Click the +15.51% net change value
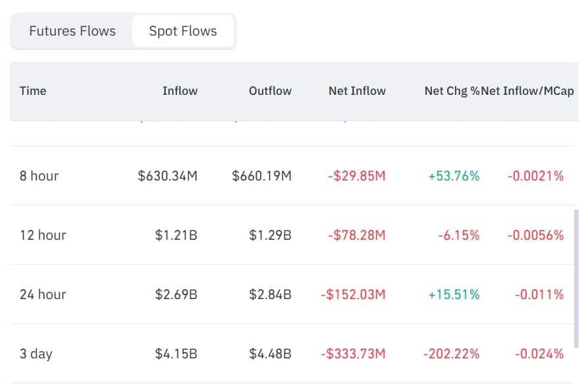This screenshot has height=390, width=588. pyautogui.click(x=454, y=294)
